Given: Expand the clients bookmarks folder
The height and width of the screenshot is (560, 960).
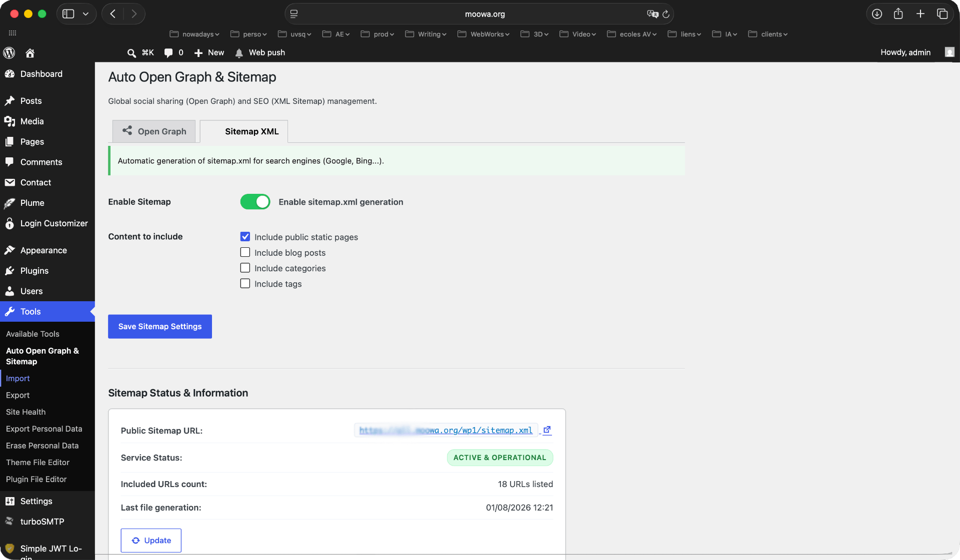Looking at the screenshot, I should pos(768,34).
